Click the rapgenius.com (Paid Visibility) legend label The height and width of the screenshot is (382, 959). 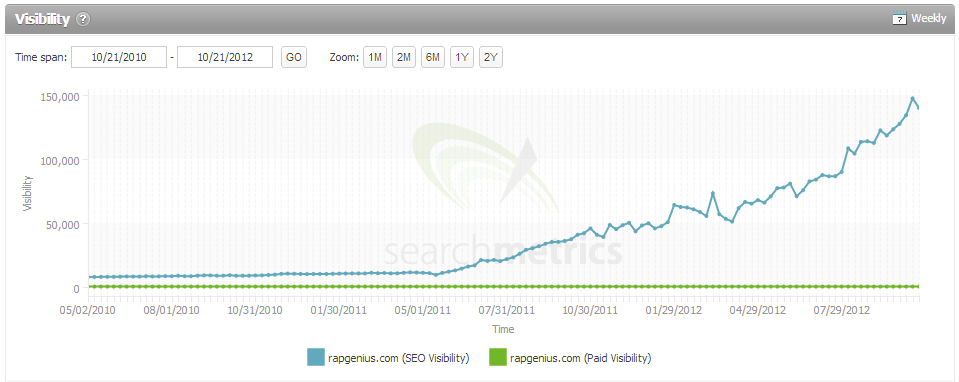(x=580, y=358)
